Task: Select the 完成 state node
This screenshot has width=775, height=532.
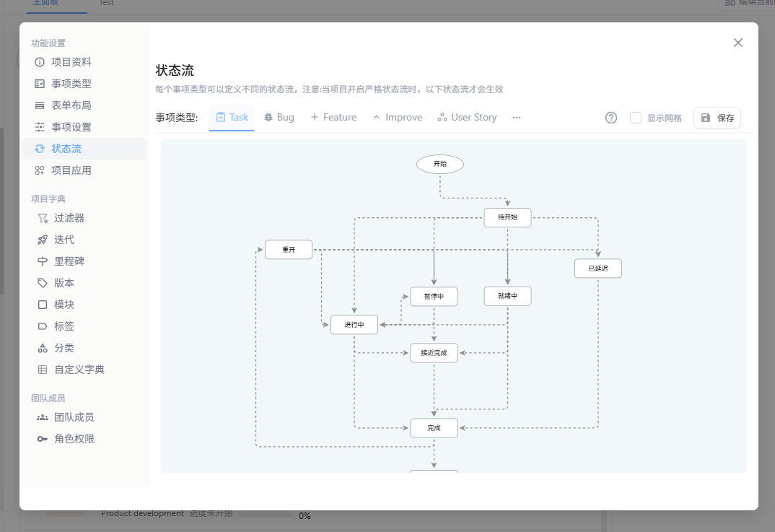Action: (434, 428)
